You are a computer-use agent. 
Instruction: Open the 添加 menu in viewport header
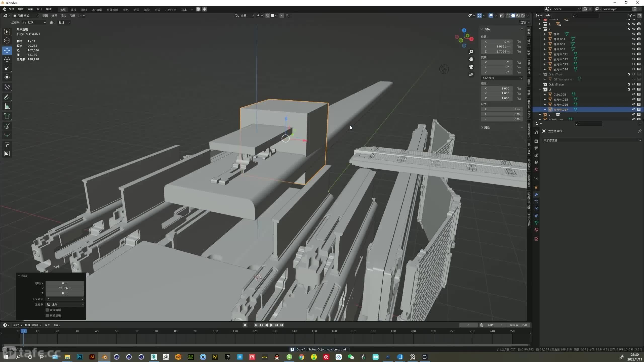(64, 16)
